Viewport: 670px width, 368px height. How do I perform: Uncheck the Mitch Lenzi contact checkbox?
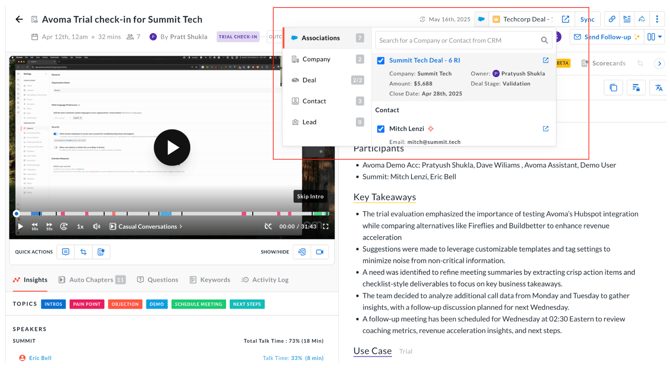381,129
